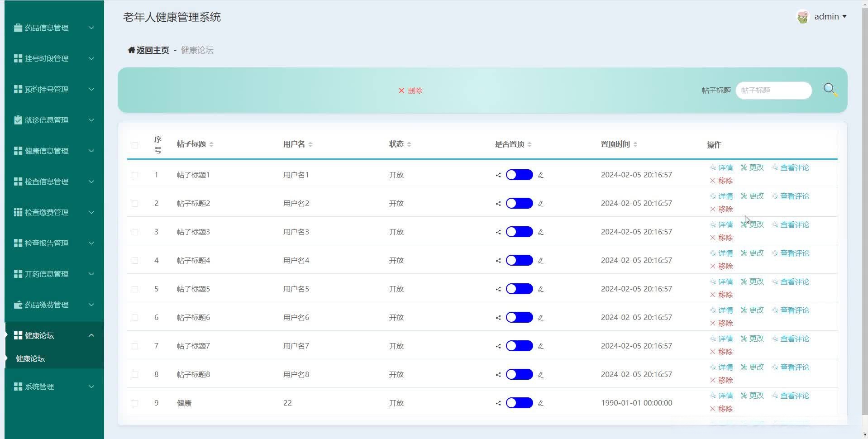
Task: Click the edit pencil icon in row 帖子标题5
Action: pyautogui.click(x=540, y=289)
